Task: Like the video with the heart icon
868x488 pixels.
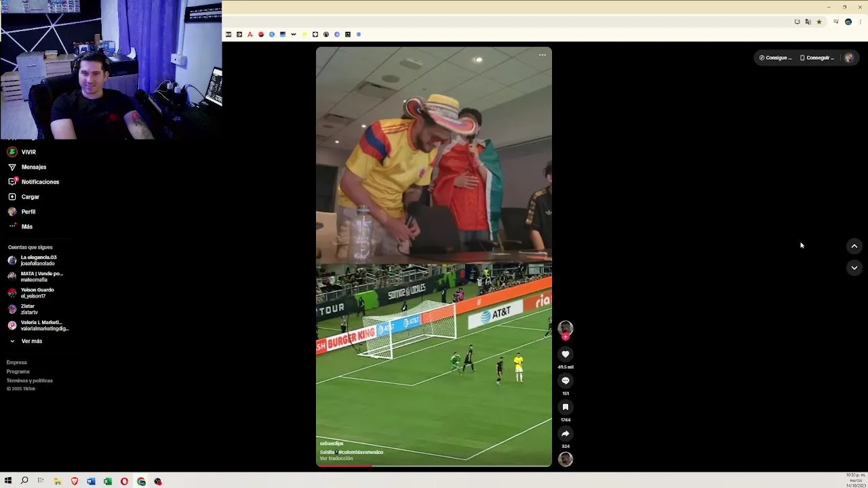Action: 565,354
